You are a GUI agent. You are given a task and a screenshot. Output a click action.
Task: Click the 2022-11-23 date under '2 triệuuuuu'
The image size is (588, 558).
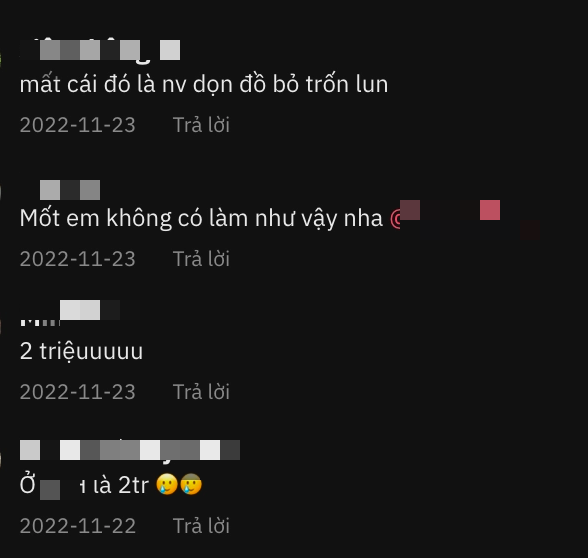pos(78,392)
